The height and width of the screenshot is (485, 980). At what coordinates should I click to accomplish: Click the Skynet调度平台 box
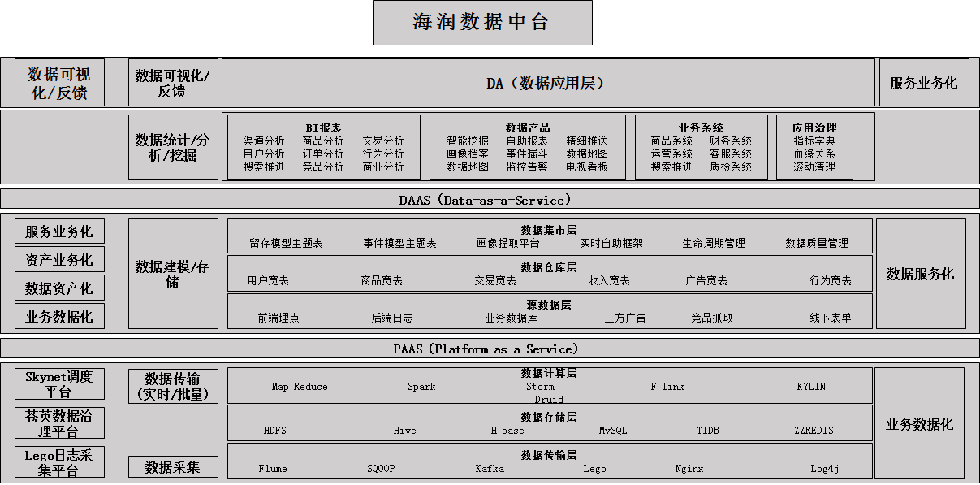59,383
